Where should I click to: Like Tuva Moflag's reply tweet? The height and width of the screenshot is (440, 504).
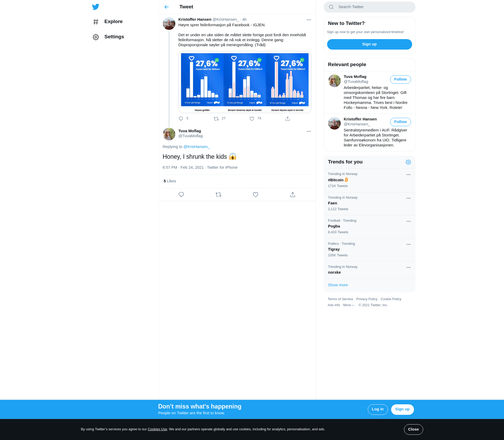[255, 195]
